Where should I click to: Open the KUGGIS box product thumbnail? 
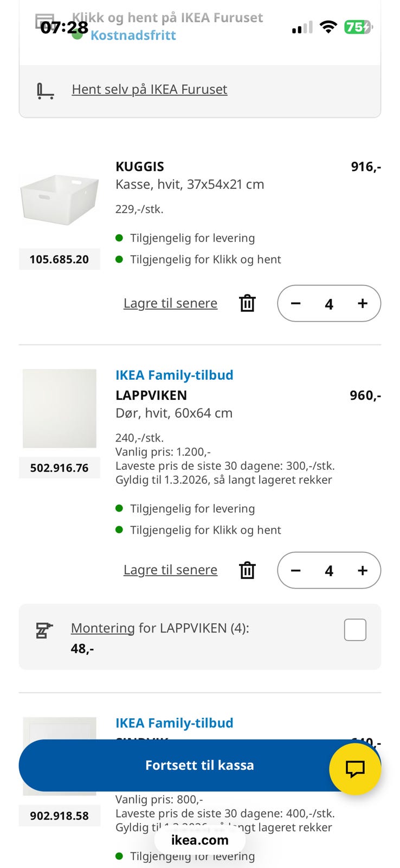[60, 199]
